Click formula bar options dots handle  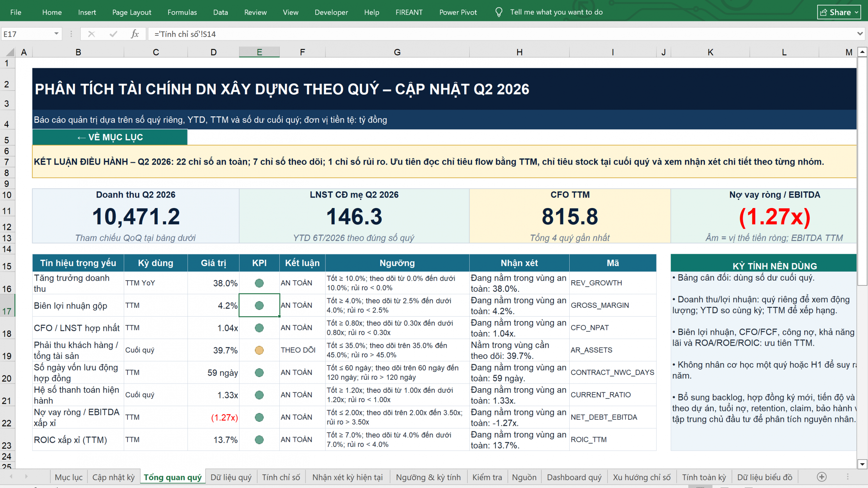(x=71, y=34)
